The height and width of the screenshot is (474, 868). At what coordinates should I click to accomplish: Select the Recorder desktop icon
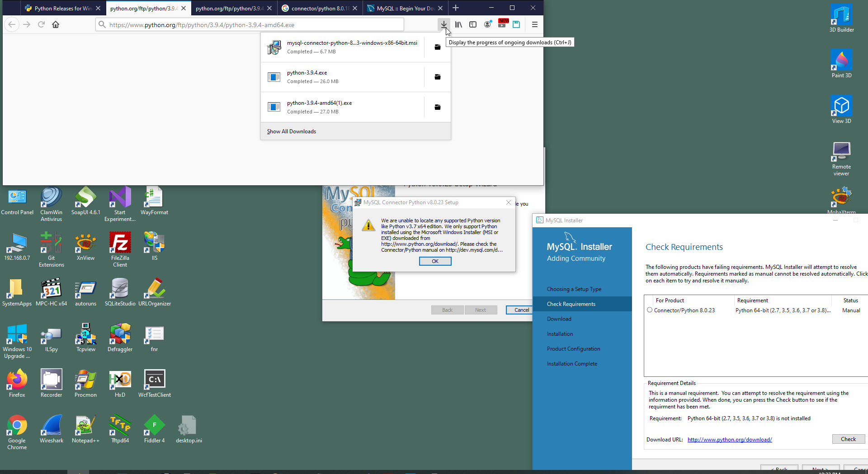pyautogui.click(x=52, y=384)
